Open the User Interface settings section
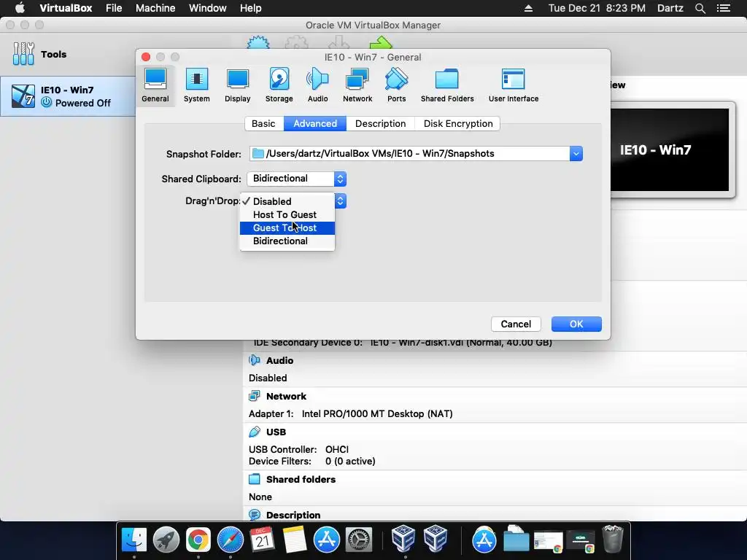 514,86
